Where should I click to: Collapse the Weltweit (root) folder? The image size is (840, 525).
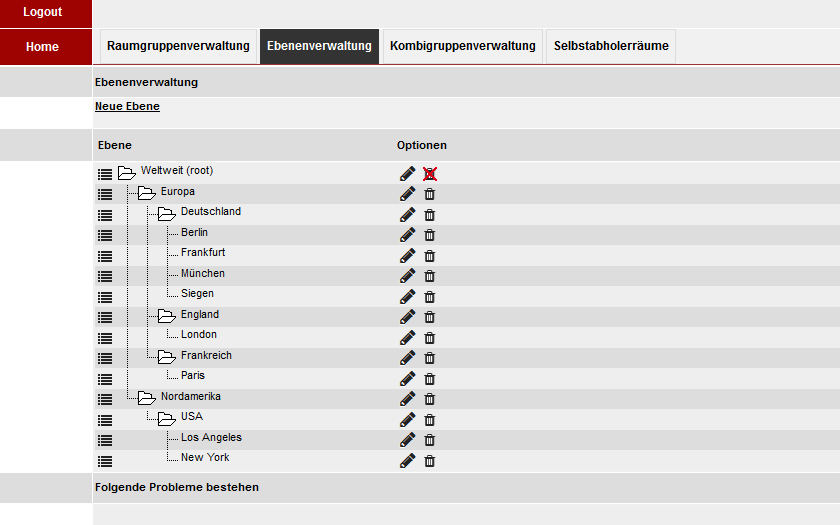click(127, 173)
